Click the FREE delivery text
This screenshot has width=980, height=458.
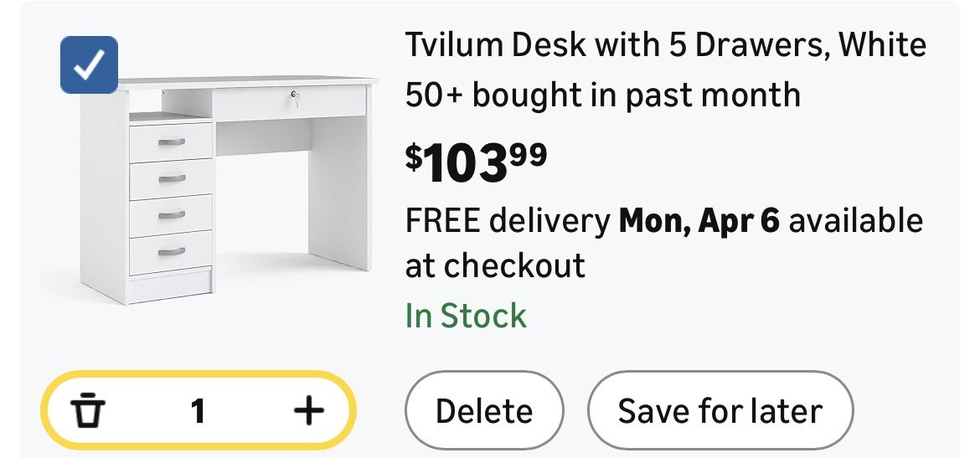508,221
